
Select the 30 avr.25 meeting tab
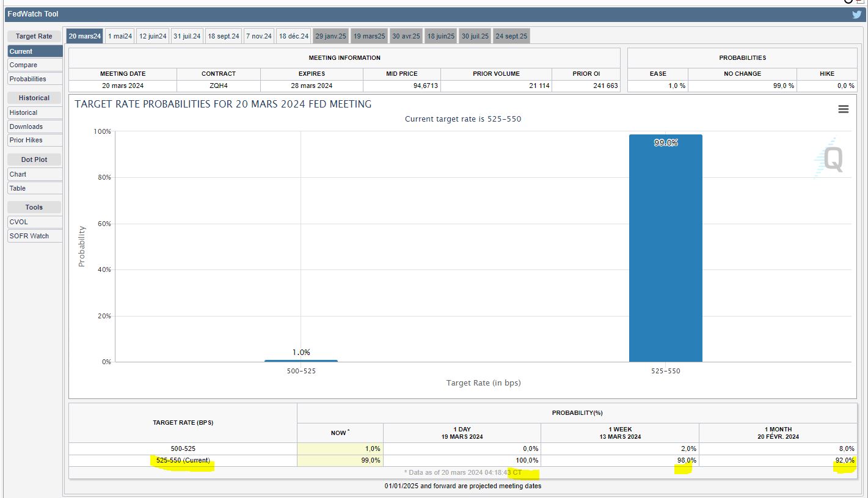point(406,36)
